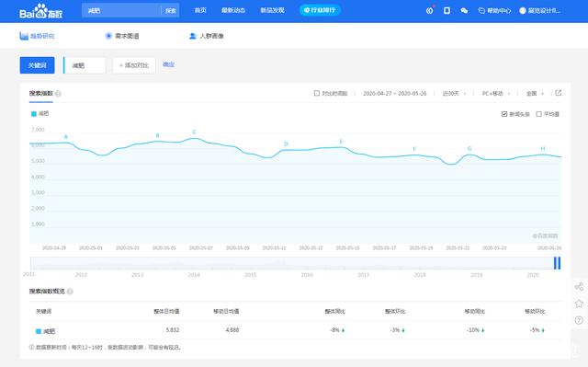The width and height of the screenshot is (588, 367).
Task: Click the 减肥 keyword input box
Action: tap(85, 65)
